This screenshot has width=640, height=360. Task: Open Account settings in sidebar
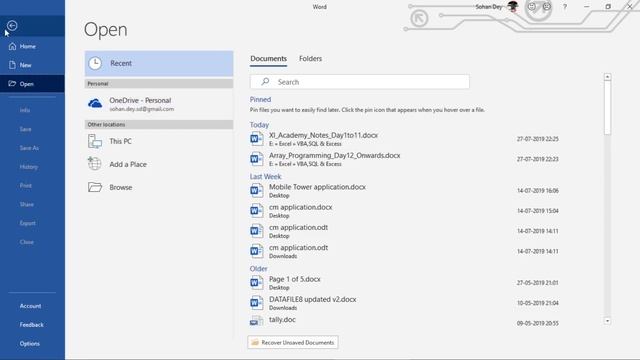[x=30, y=306]
